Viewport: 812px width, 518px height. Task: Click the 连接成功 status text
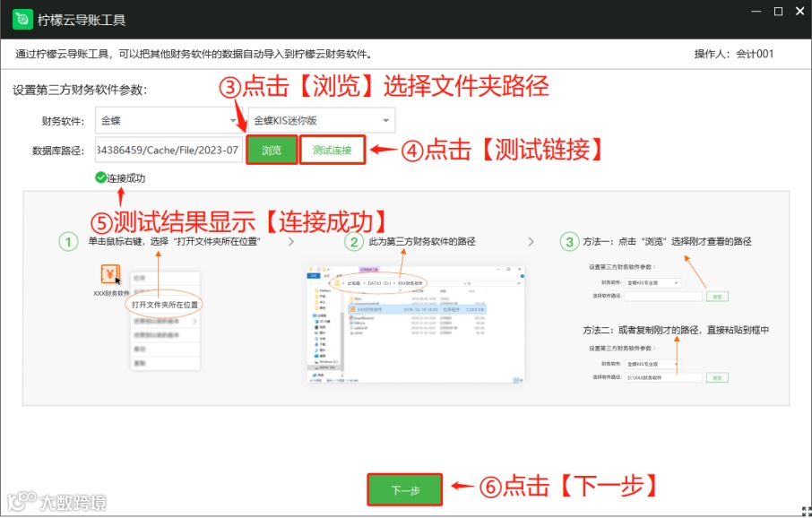coord(125,178)
